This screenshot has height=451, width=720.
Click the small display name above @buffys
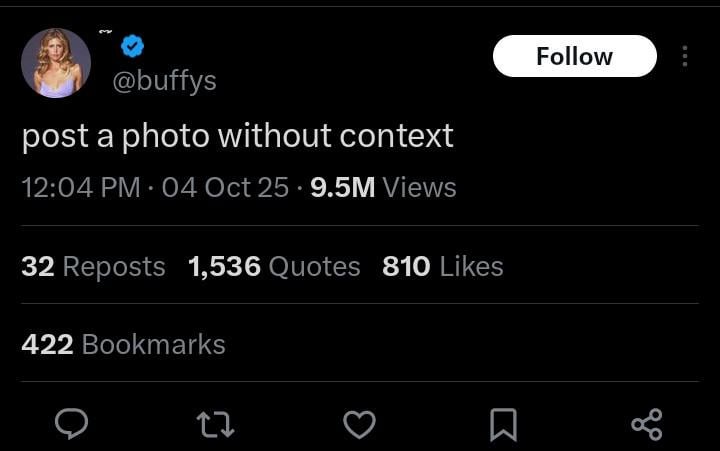pos(106,33)
